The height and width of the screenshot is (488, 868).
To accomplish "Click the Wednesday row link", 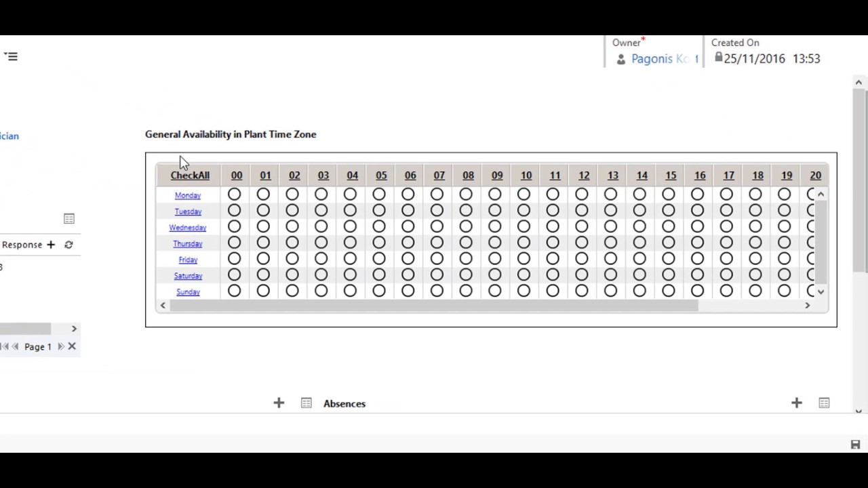I will 188,228.
